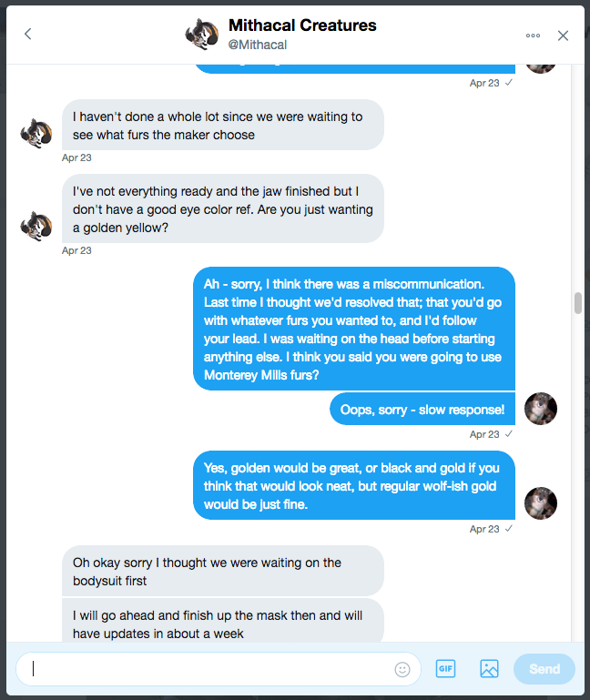Open the more options ellipsis menu
590x700 pixels.
tap(533, 36)
